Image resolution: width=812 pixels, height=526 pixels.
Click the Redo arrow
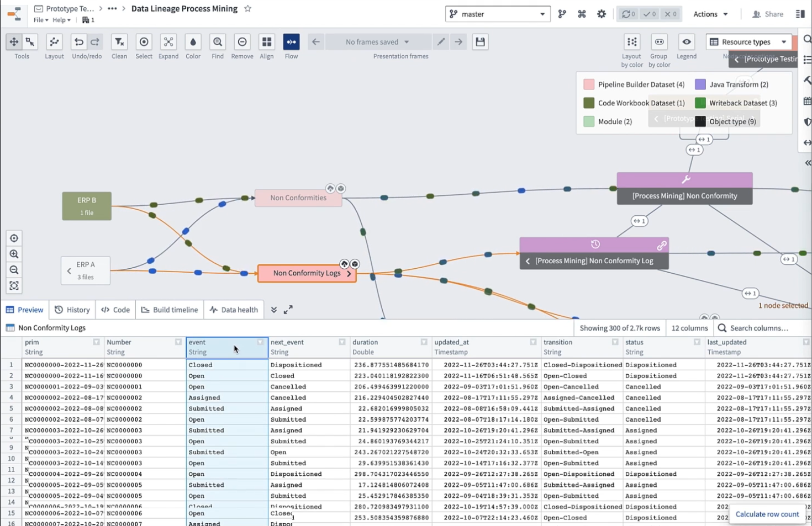pos(95,42)
